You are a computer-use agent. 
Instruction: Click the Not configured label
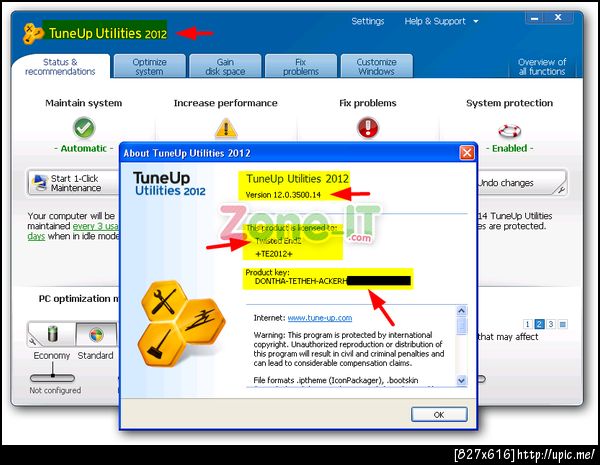pyautogui.click(x=55, y=390)
